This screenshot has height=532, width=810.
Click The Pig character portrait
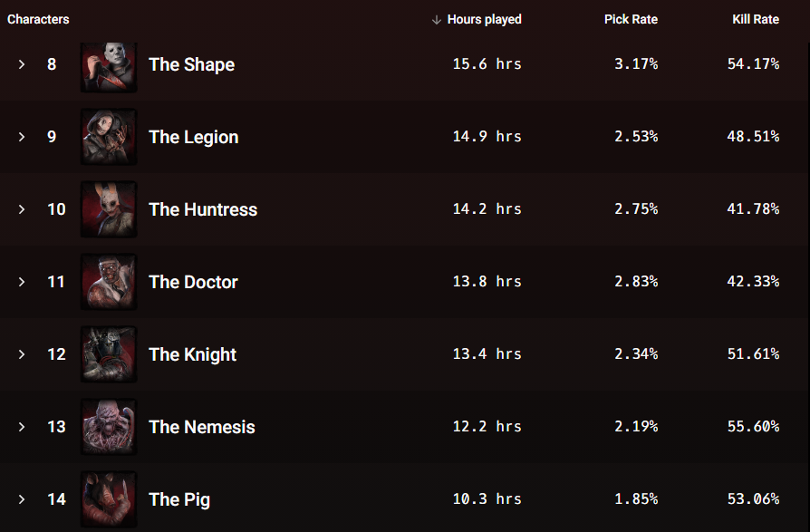[x=109, y=499]
